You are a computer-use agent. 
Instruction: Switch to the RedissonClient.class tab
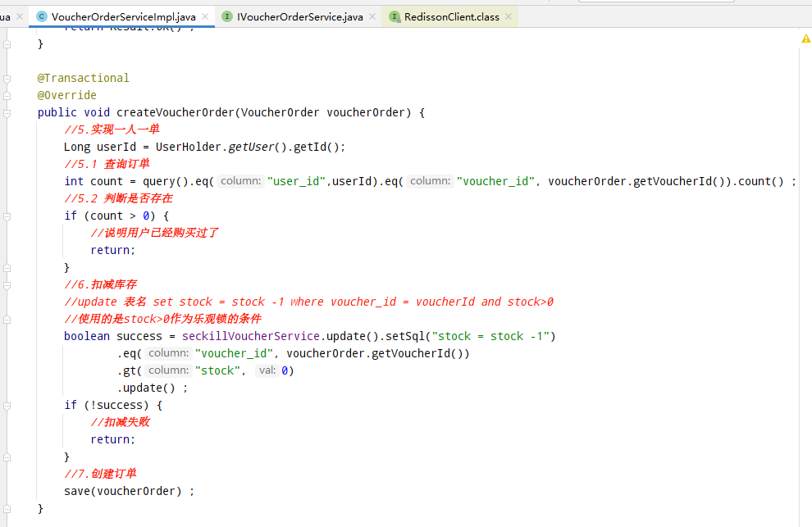[452, 16]
